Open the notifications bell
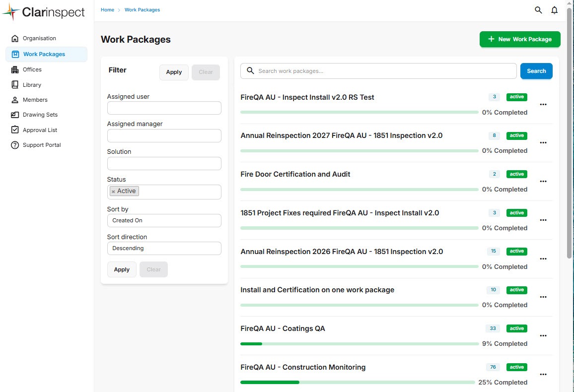The width and height of the screenshot is (574, 392). [x=555, y=10]
